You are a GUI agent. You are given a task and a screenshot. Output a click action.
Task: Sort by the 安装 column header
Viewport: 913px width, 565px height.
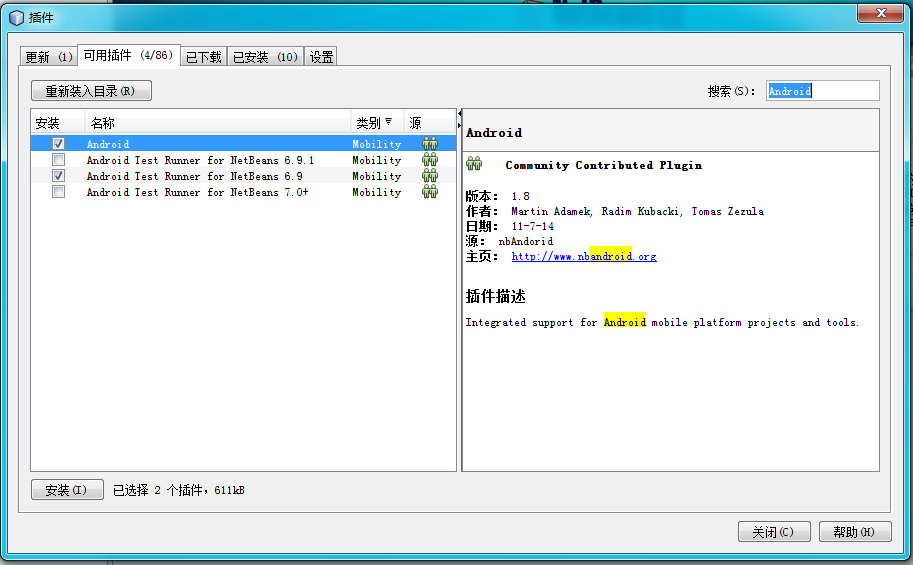pos(57,123)
